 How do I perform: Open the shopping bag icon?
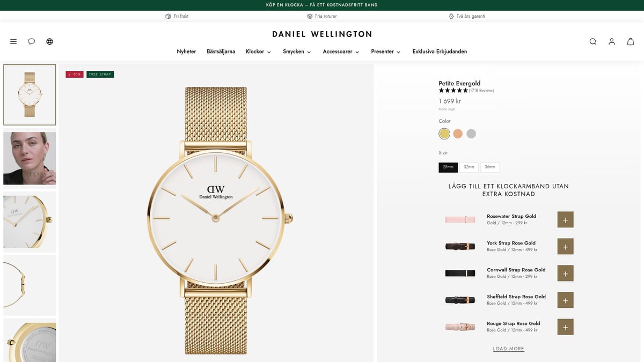pyautogui.click(x=631, y=41)
